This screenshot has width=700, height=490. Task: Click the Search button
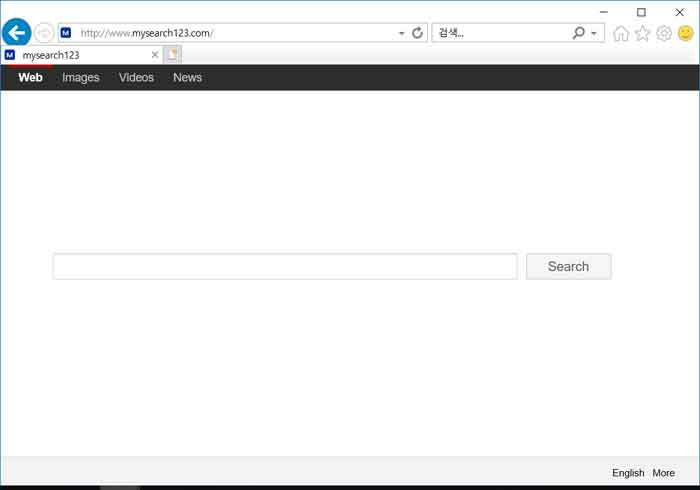(x=568, y=266)
